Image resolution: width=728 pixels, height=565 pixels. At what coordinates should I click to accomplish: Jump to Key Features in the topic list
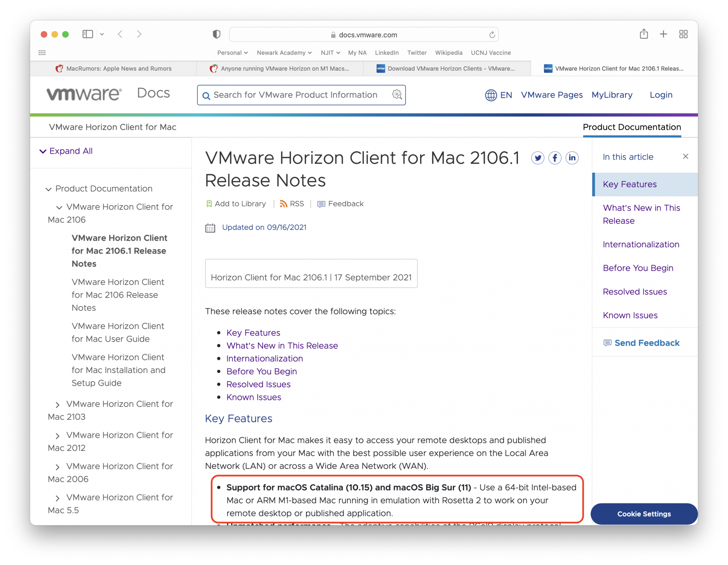(x=253, y=333)
